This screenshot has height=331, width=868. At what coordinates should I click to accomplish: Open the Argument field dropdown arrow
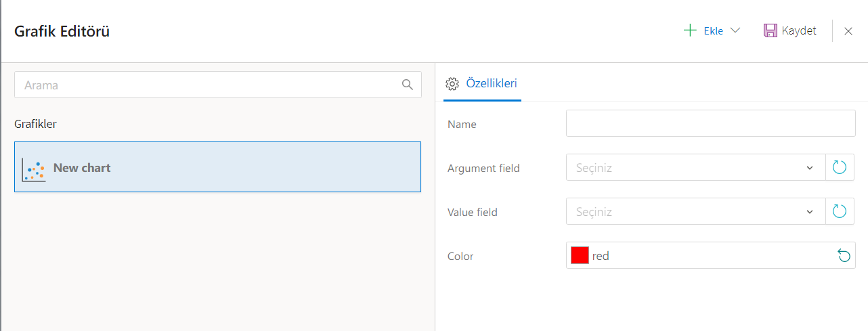[x=810, y=168]
